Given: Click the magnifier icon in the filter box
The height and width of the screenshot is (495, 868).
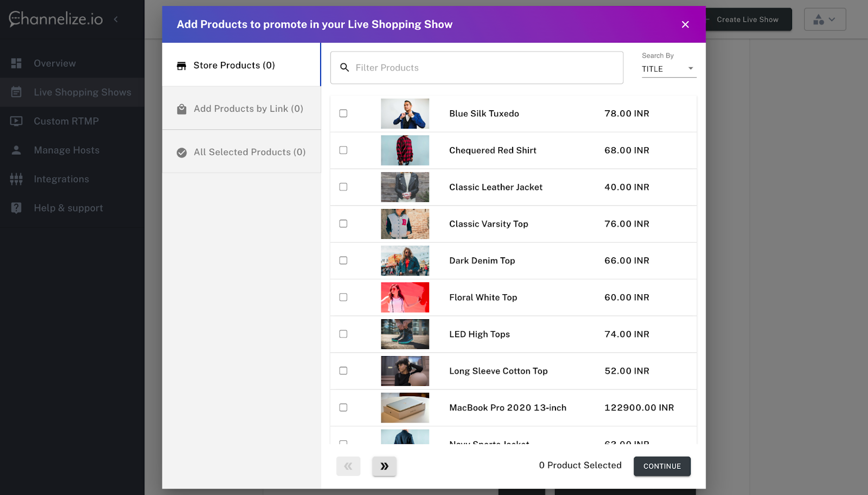Looking at the screenshot, I should coord(344,68).
